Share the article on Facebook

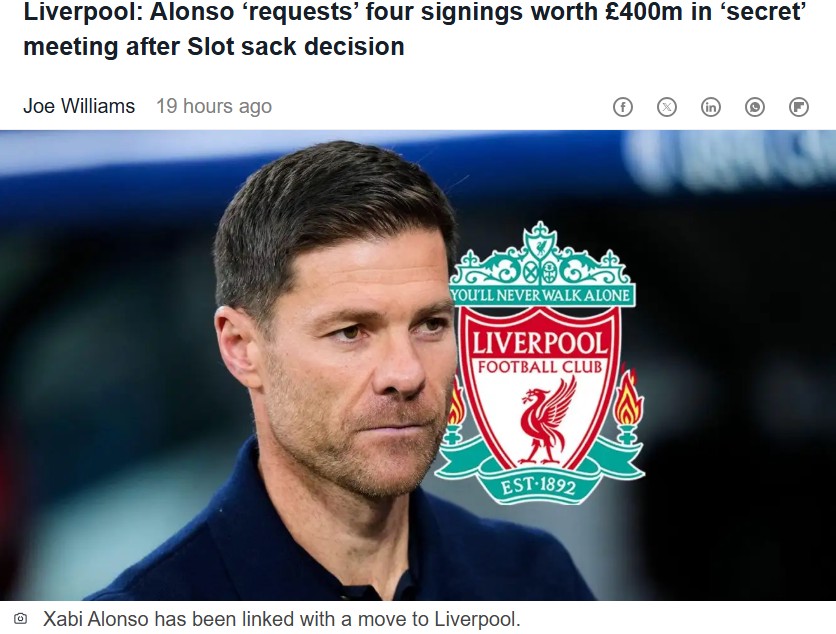click(623, 107)
